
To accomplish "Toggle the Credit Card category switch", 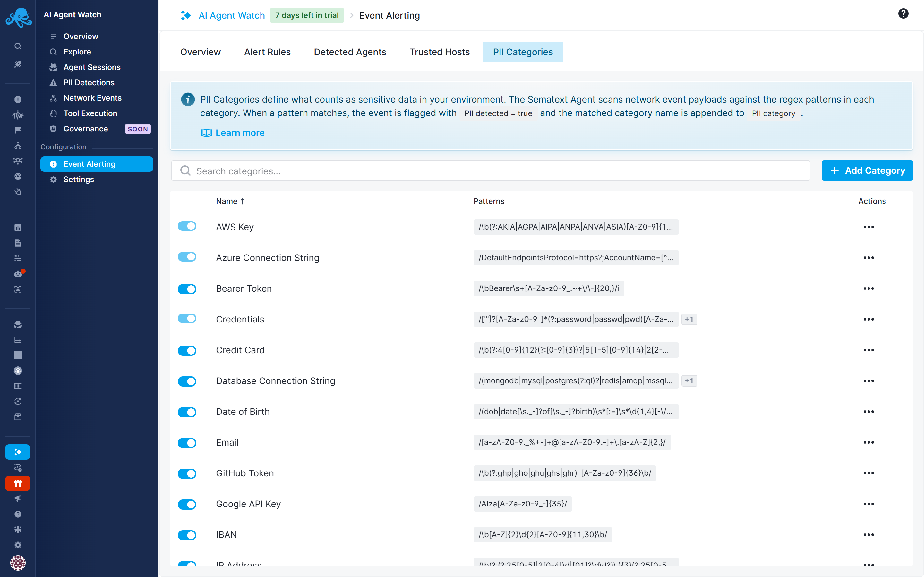I will 187,350.
